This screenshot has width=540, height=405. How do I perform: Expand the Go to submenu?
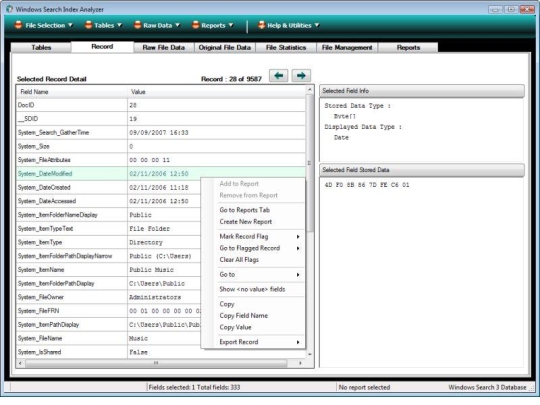pos(298,275)
